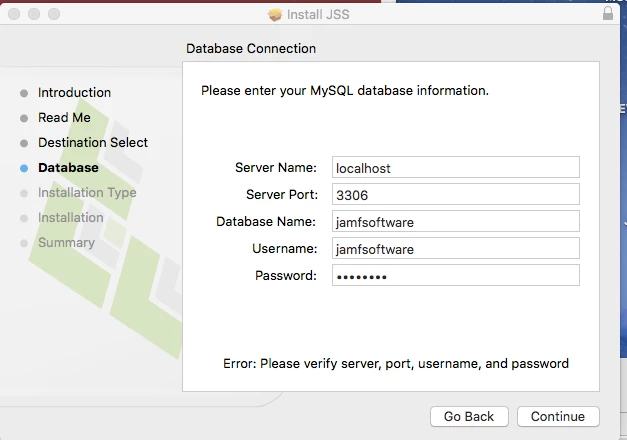Click the Continue button
This screenshot has width=627, height=440.
[558, 416]
